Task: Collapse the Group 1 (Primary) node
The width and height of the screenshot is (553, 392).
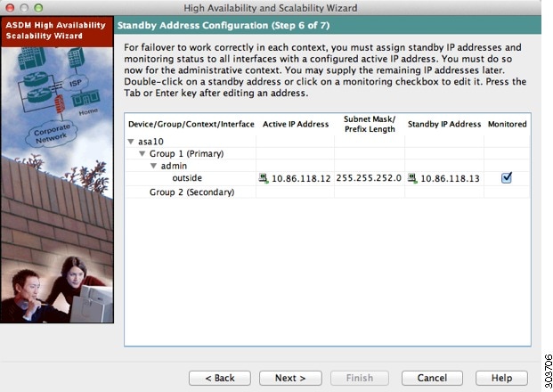Action: (x=142, y=153)
